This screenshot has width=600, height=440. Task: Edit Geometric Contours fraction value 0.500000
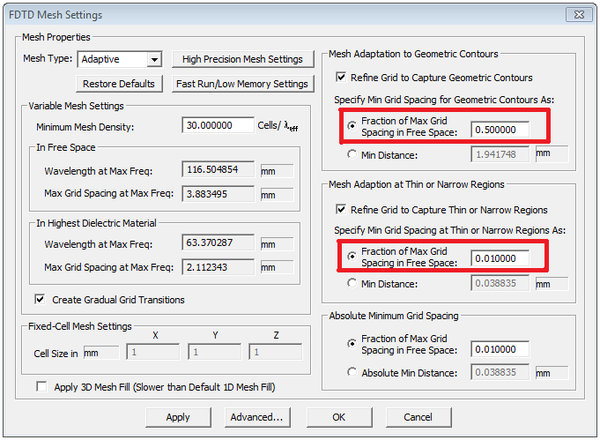point(499,129)
